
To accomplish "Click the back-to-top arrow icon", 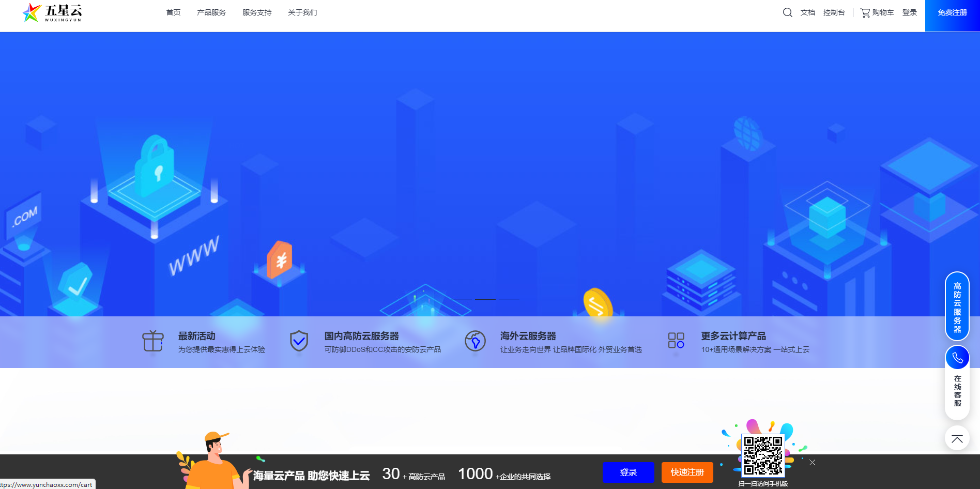I will pos(957,438).
